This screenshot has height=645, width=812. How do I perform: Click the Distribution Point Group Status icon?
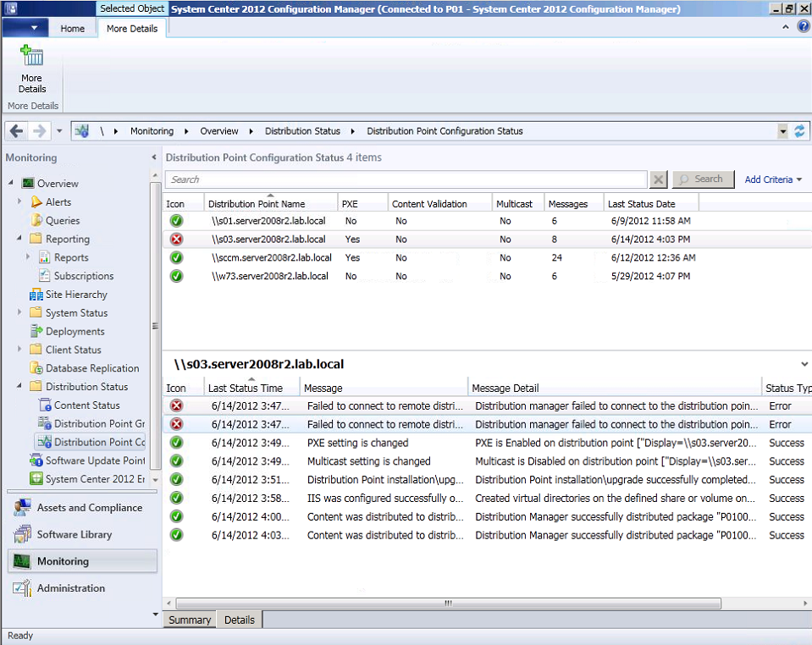tap(45, 423)
